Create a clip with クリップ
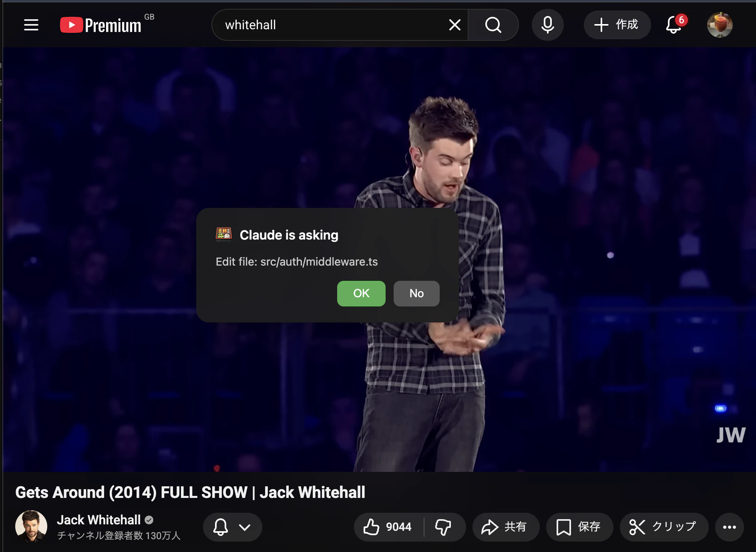Image resolution: width=756 pixels, height=552 pixels. 664,527
